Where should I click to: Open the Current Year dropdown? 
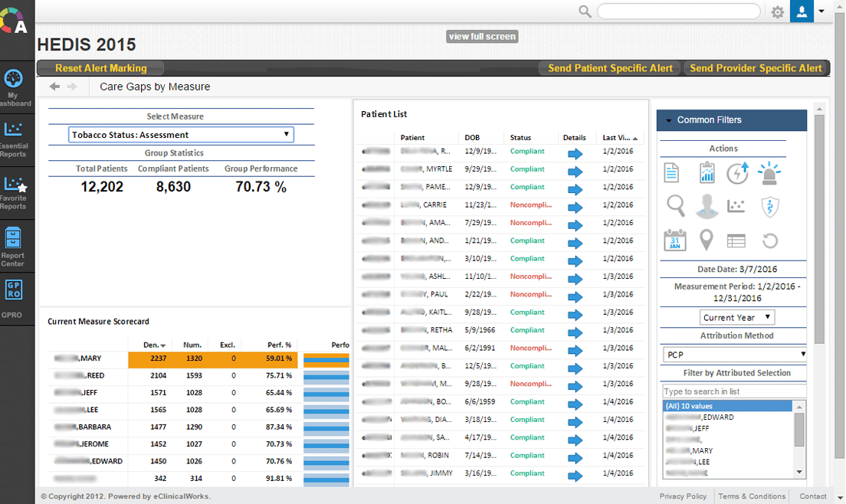click(x=737, y=317)
